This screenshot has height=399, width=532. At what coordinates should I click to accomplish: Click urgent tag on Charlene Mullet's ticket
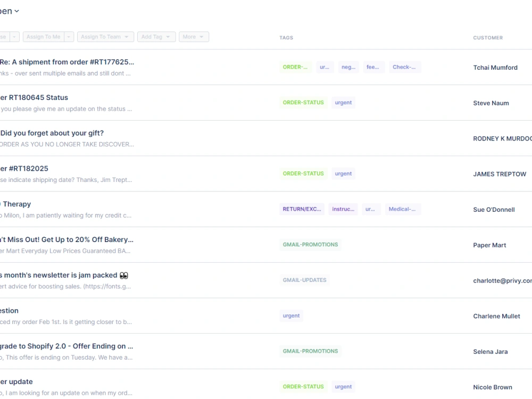point(291,315)
